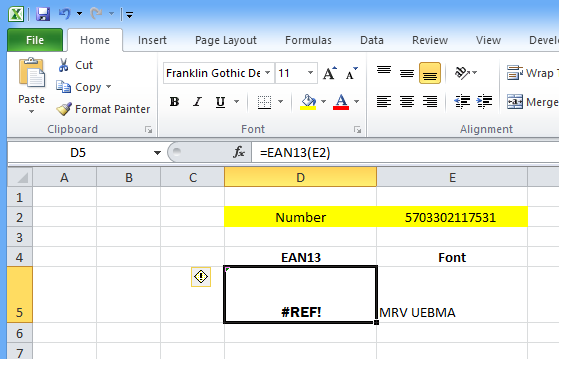
Task: Decrease the cell indent
Action: point(462,102)
